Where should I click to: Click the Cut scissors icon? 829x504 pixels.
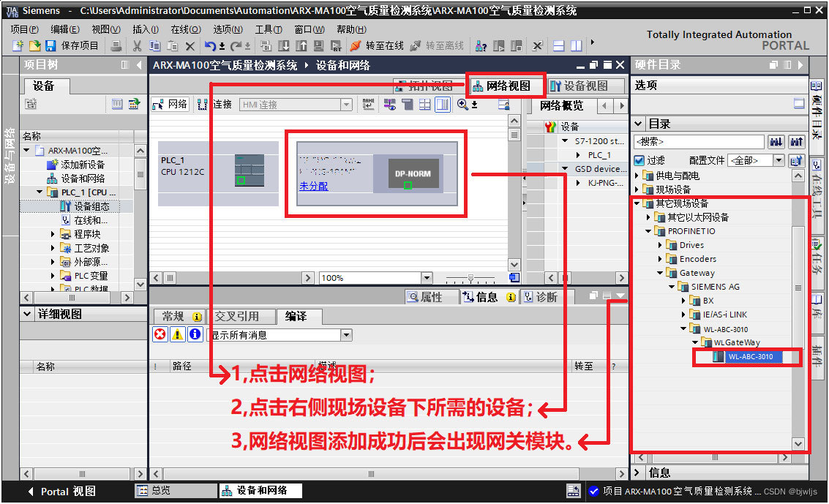tap(137, 46)
